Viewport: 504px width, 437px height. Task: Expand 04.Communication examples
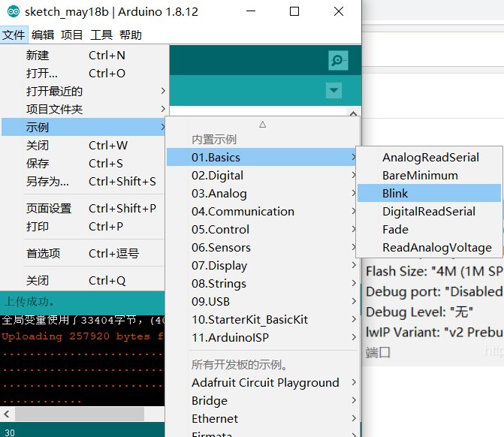(x=261, y=212)
